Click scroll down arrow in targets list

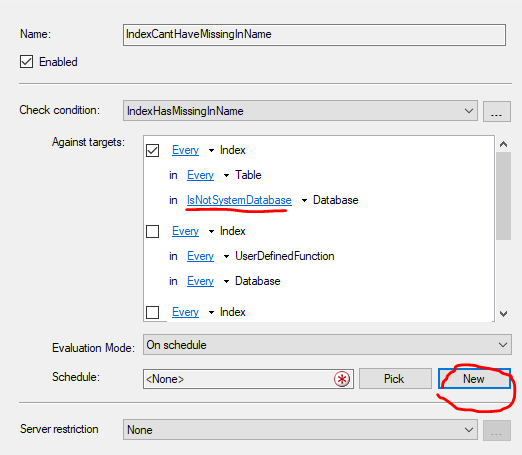point(503,313)
